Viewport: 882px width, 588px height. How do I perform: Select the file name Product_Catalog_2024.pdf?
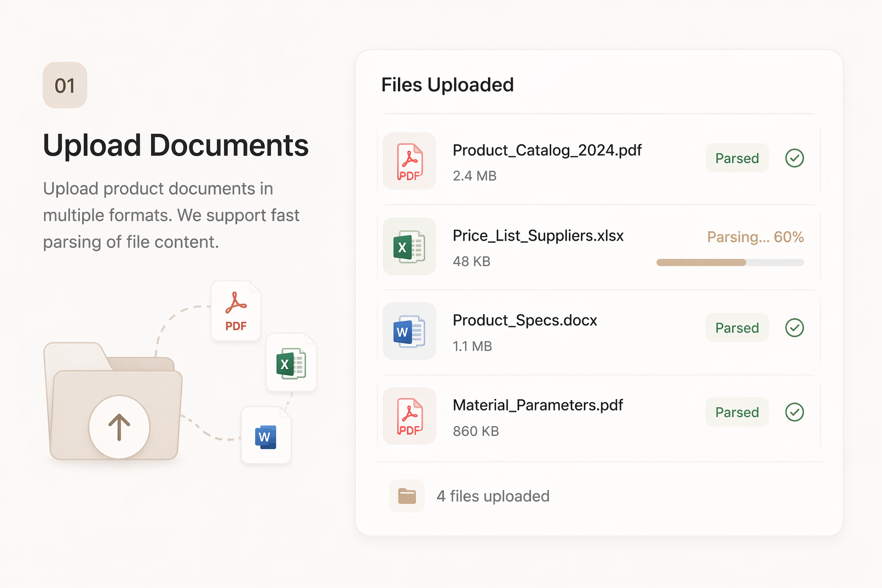point(547,150)
